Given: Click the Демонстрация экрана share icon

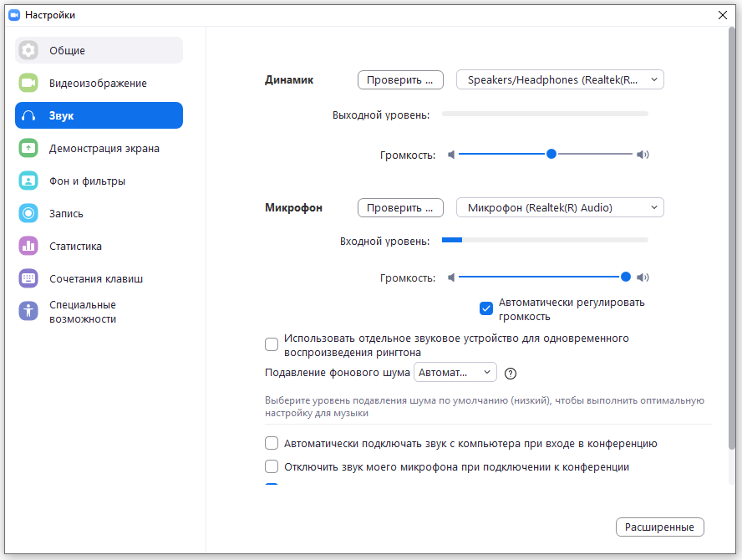Looking at the screenshot, I should [28, 148].
